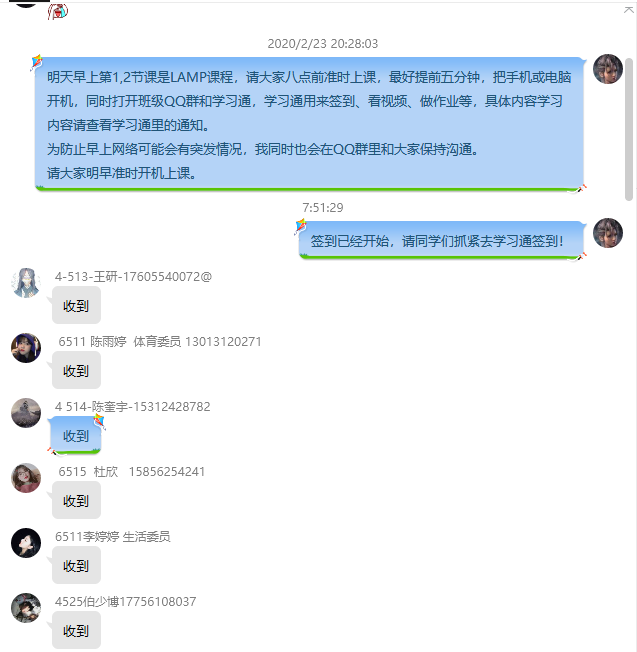Open 陈雨婷's profile avatar

click(26, 348)
